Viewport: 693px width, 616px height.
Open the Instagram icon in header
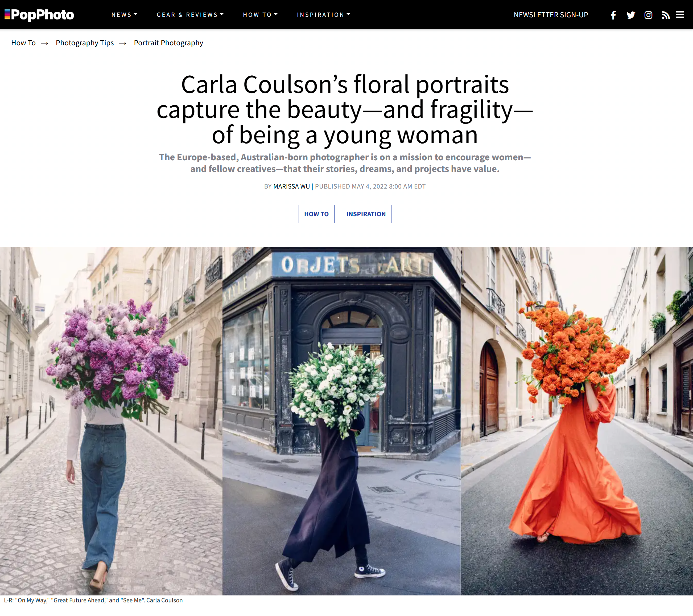click(x=648, y=15)
